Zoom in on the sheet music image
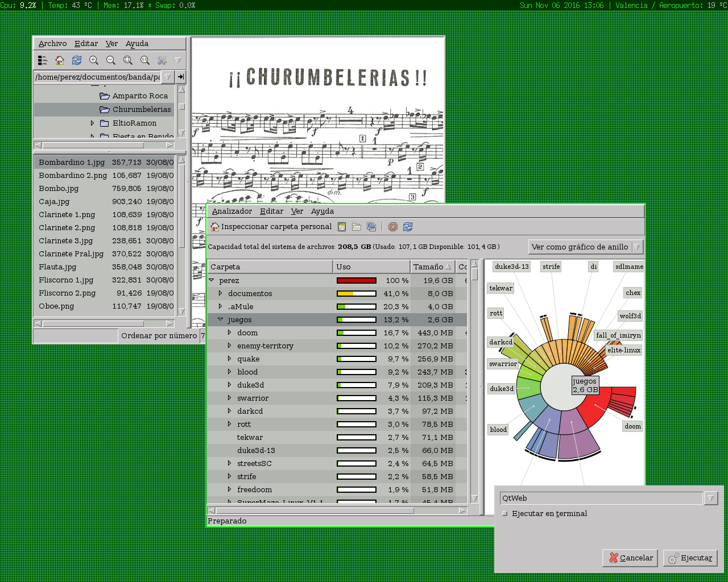728x582 pixels. [x=94, y=60]
